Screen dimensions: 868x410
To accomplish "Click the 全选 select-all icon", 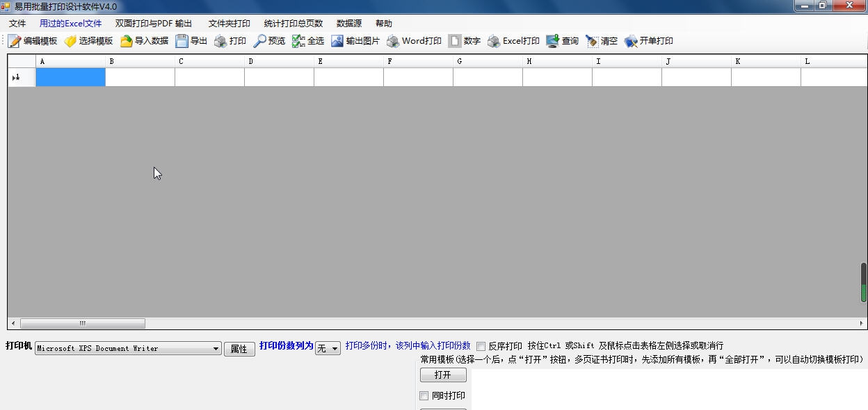I will point(307,40).
